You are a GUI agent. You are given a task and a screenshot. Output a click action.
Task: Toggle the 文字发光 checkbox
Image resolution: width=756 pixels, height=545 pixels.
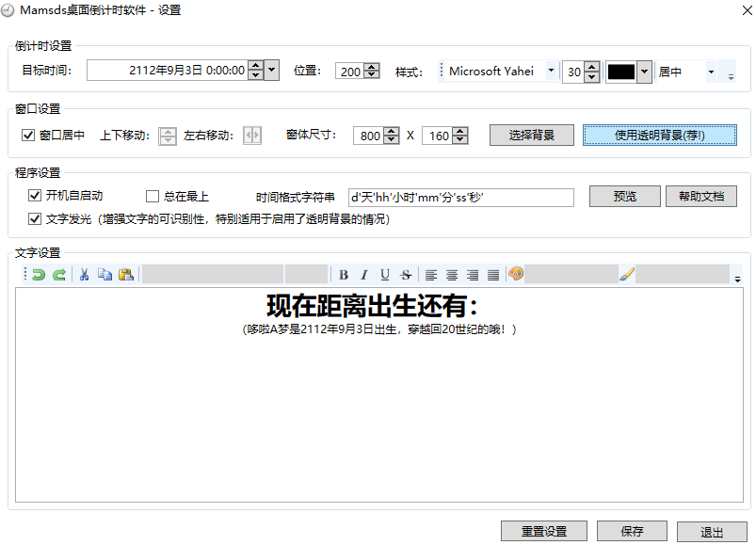35,219
